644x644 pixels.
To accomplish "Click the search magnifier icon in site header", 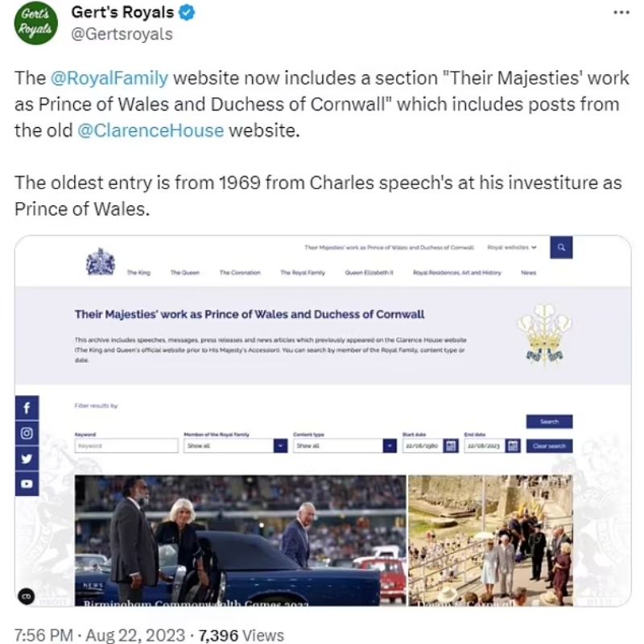I will [561, 249].
